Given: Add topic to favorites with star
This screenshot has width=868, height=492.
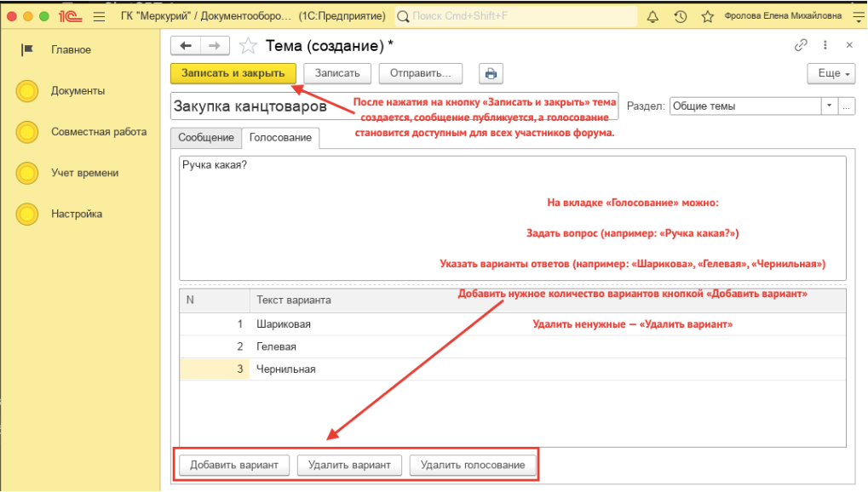Looking at the screenshot, I should 248,46.
